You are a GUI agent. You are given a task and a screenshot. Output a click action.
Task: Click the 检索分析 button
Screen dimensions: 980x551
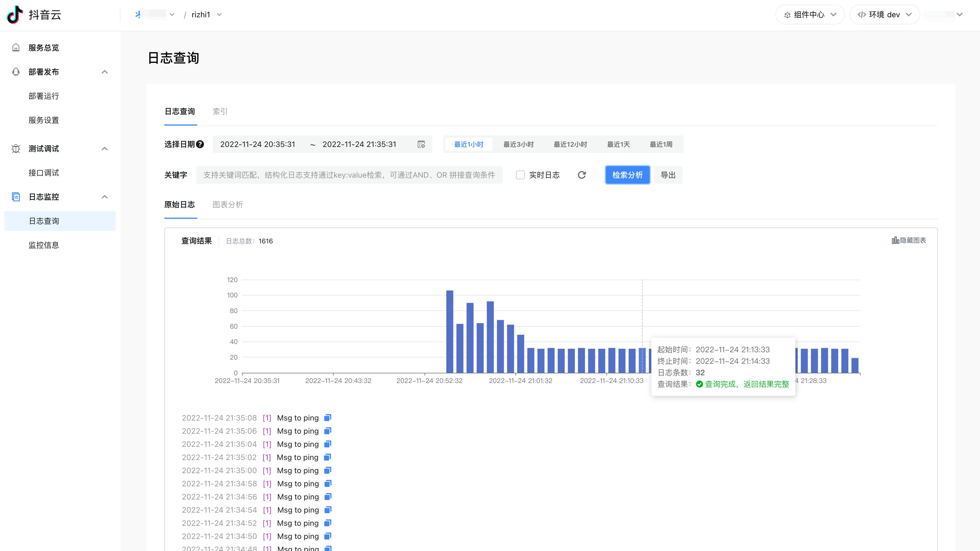(627, 175)
